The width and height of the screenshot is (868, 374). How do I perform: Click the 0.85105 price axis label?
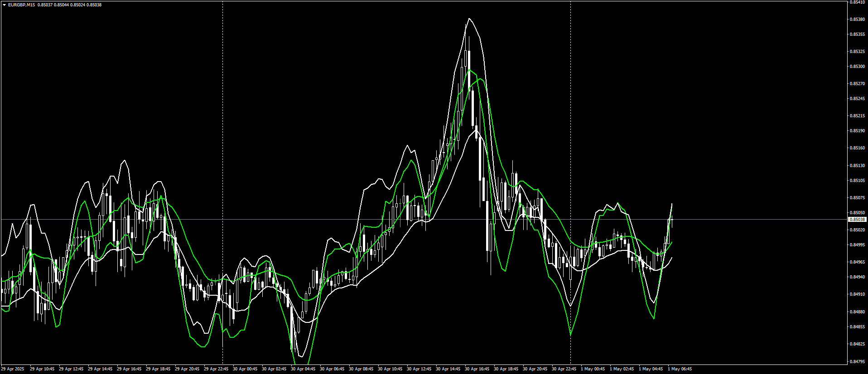[857, 181]
